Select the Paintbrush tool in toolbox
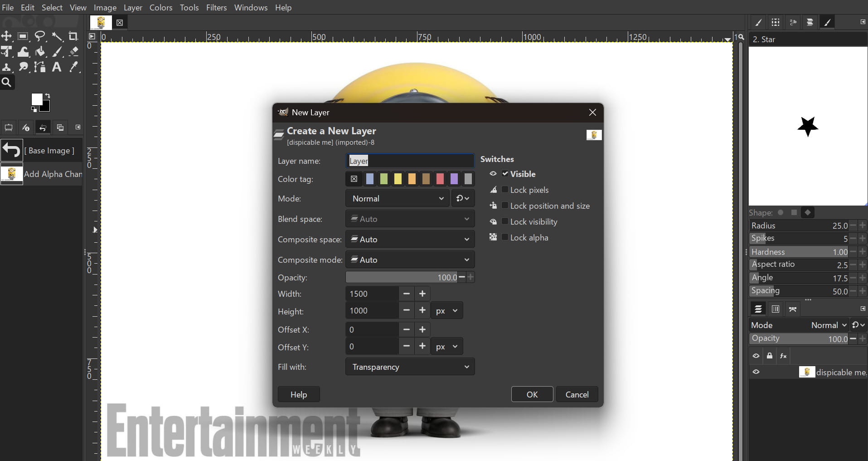This screenshot has height=461, width=868. pos(57,52)
